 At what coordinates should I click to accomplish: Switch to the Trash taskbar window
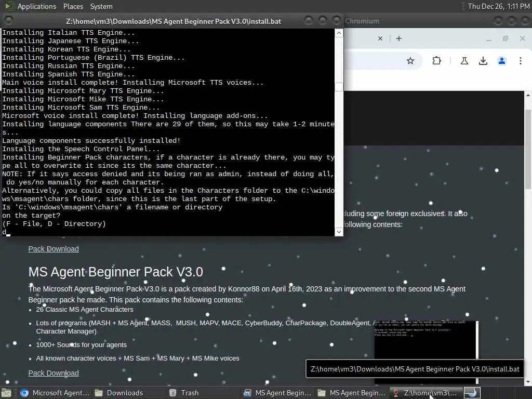pos(184,393)
